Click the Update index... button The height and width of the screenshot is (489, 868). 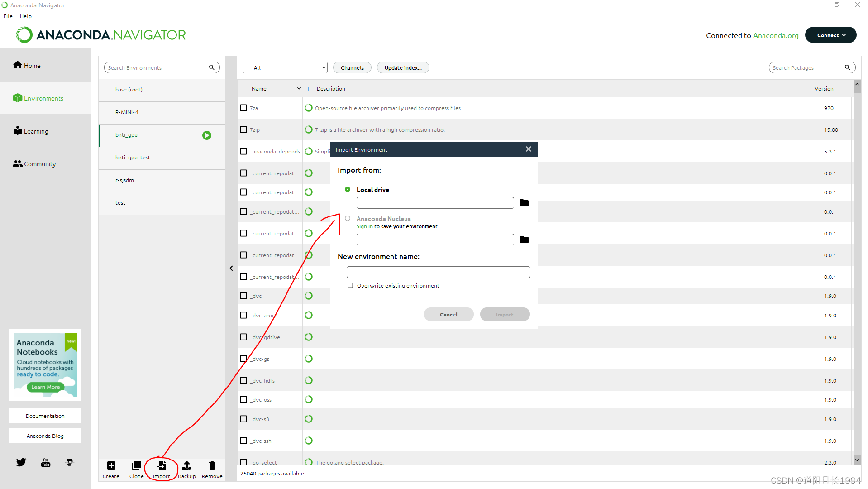point(403,67)
